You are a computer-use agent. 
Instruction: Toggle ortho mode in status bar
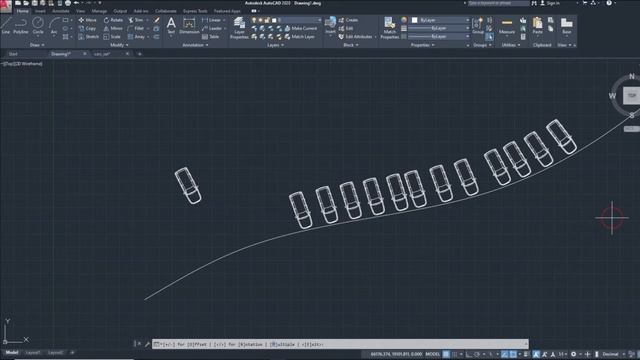click(469, 354)
